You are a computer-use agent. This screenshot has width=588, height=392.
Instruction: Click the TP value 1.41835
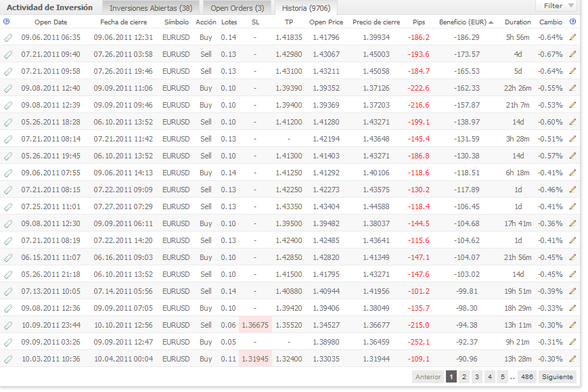click(289, 37)
